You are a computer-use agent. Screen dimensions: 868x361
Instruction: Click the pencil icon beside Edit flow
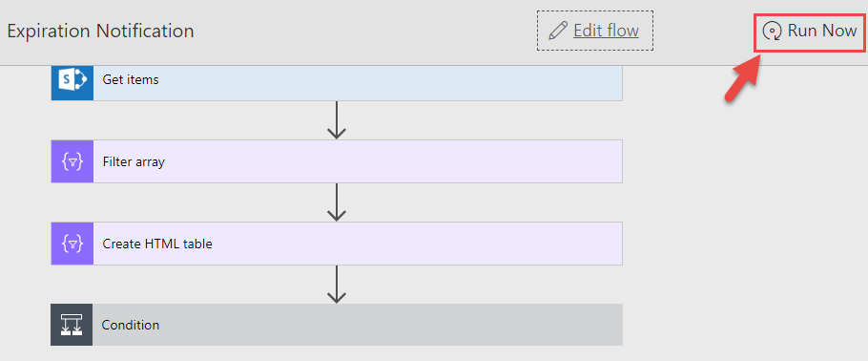(558, 31)
